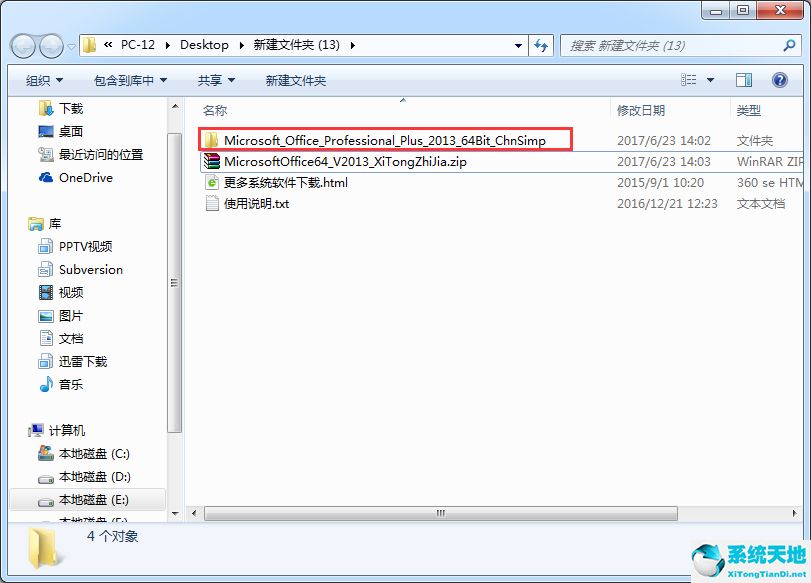Select the Microsoft_Office_Professional_Plus_2013_64Bit_ChnSimp folder

[x=384, y=140]
